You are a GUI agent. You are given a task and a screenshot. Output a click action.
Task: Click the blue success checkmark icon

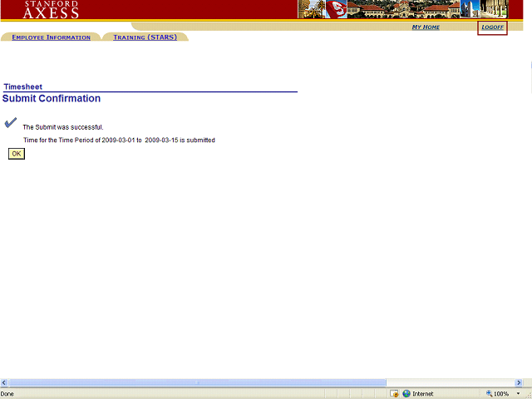[11, 123]
